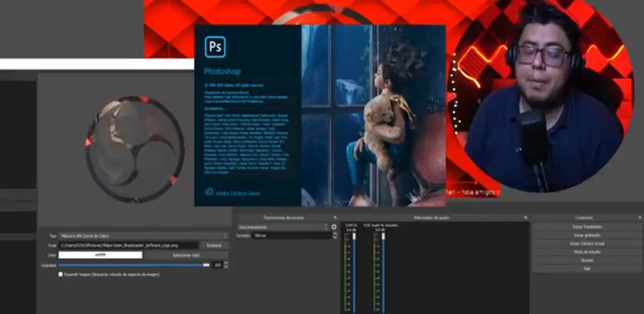Viewport: 644px width, 314px height.
Task: Click the Opacidad slider handle
Action: 206,265
